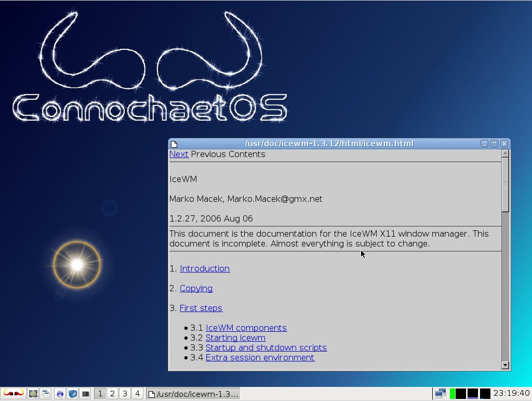Open the Copying chapter link
The width and height of the screenshot is (532, 401).
click(196, 288)
